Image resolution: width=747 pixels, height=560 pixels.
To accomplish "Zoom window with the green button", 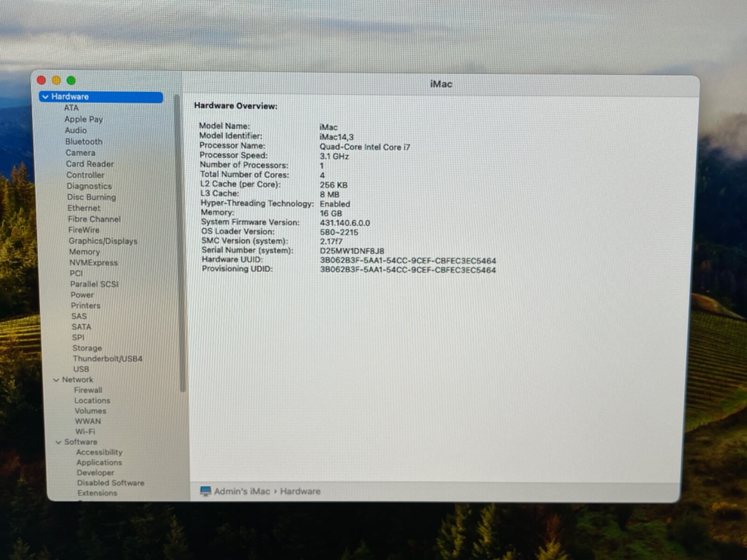I will (71, 80).
